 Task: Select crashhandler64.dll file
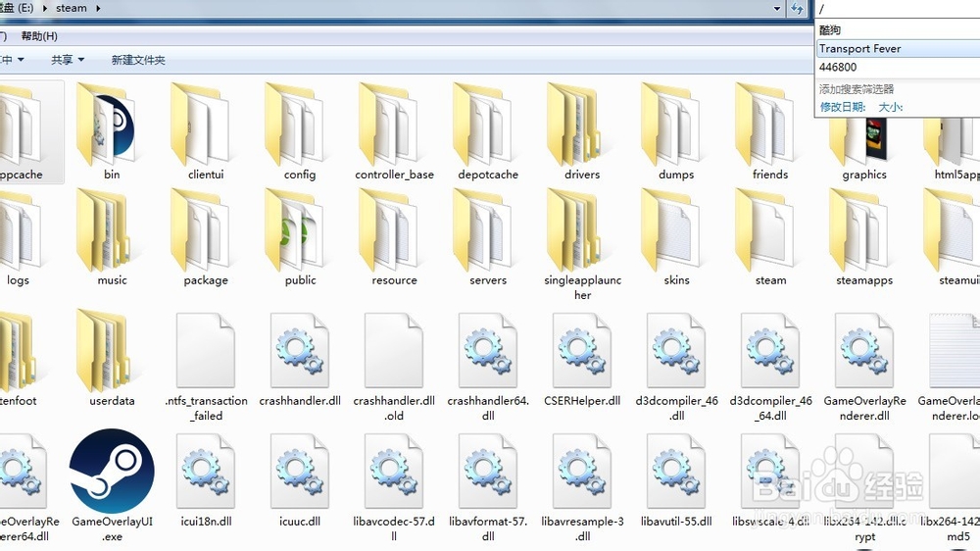(488, 366)
